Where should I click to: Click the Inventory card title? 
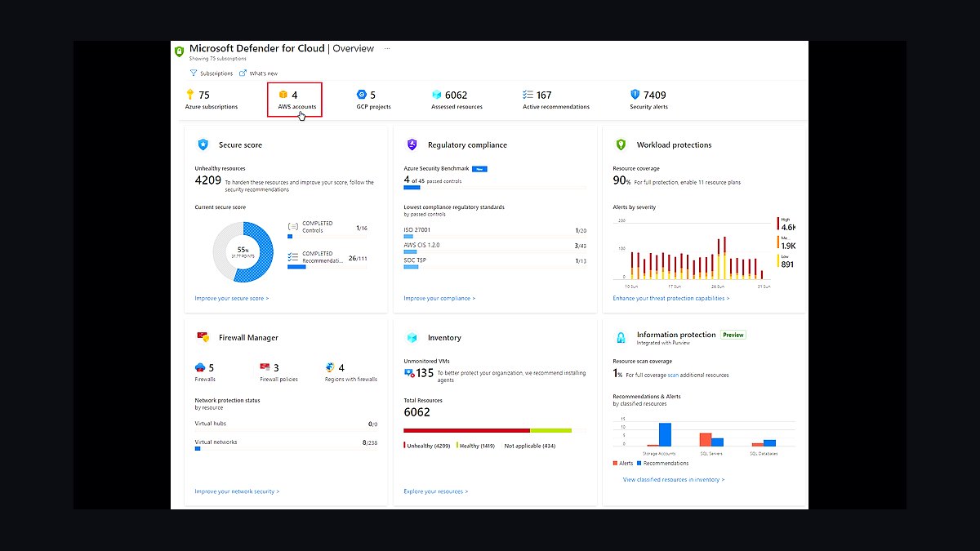444,337
